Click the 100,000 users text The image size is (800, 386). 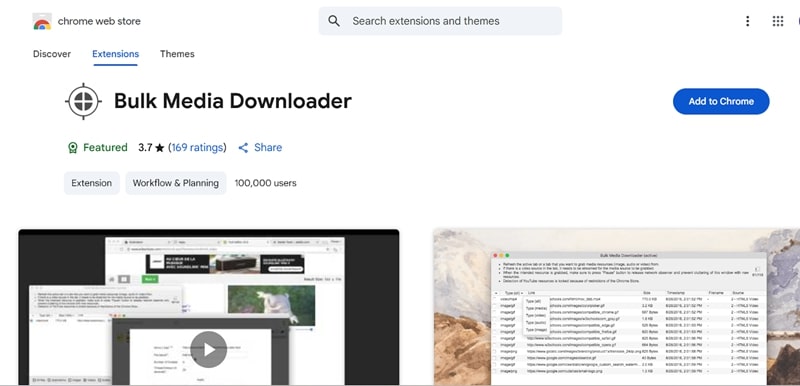click(265, 183)
